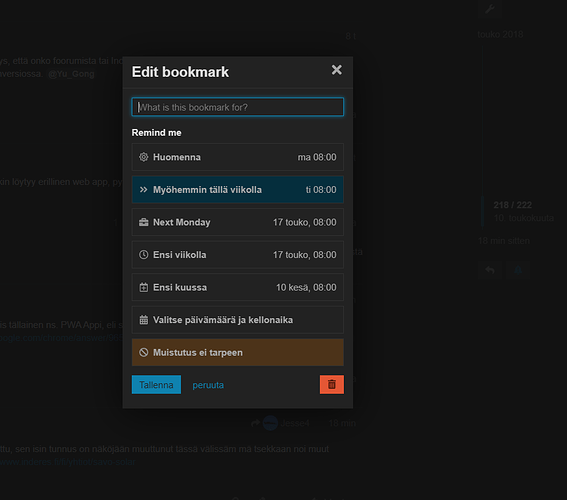Click the bell notification icon in background

[x=518, y=270]
